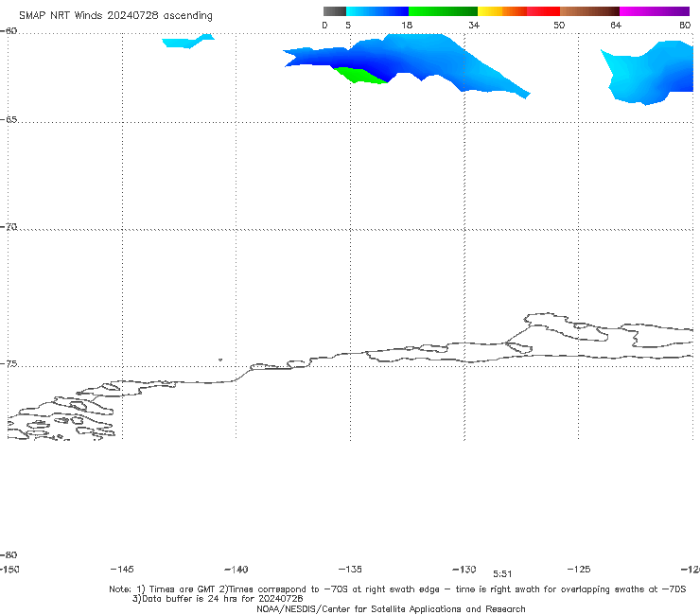Click the small cyan wind patch near -143 longitude
700x615 pixels.
187,42
